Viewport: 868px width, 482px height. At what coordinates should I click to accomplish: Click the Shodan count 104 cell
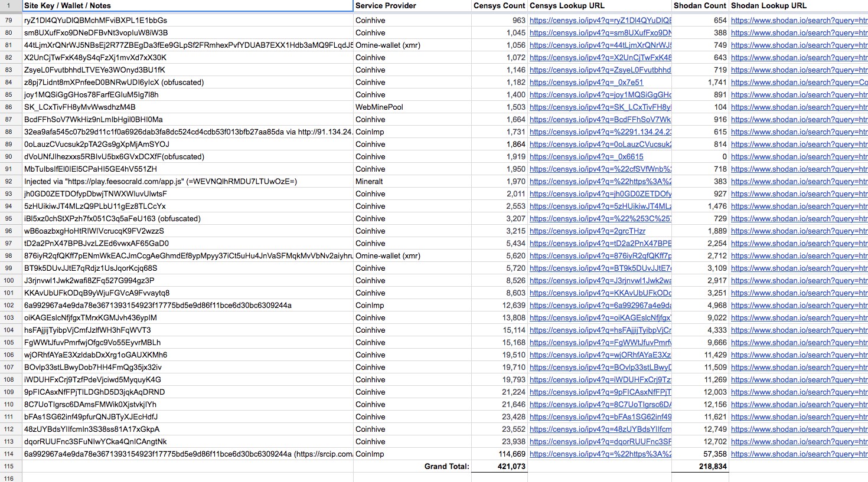point(700,107)
